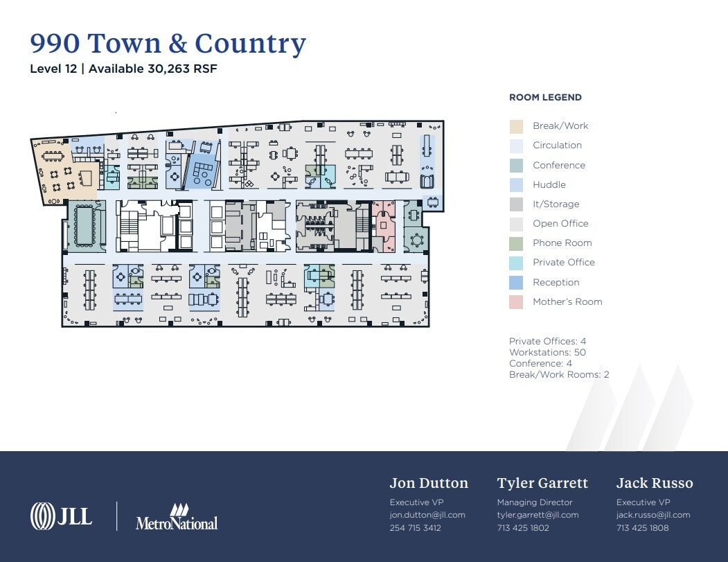Click the Level 12 availability subtitle
728x562 pixels.
tap(123, 69)
